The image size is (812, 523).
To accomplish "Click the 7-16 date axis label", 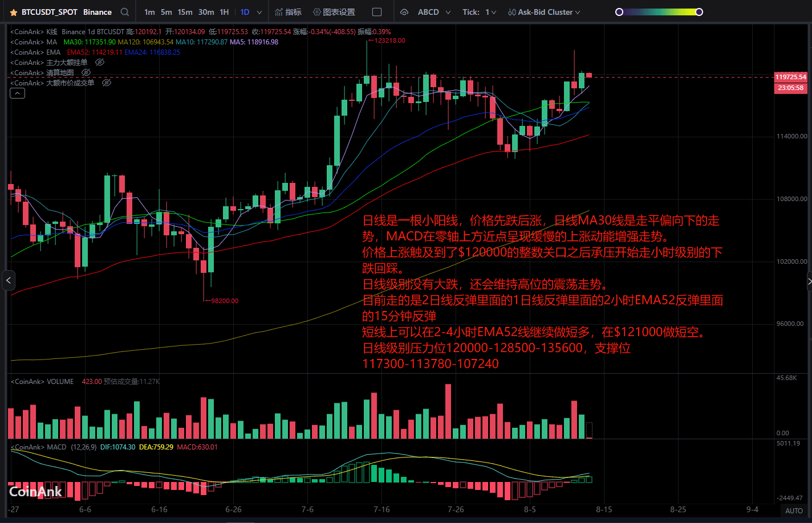I will 381,509.
